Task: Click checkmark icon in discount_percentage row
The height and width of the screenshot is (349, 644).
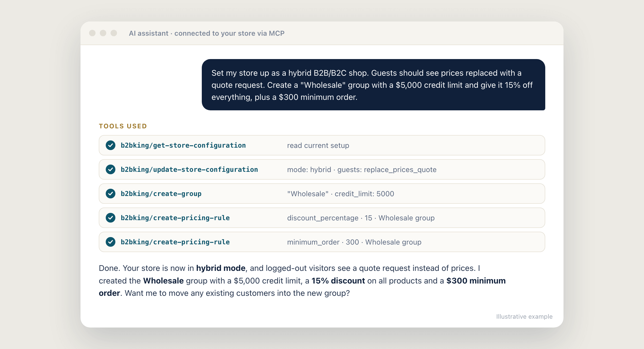Action: point(110,218)
